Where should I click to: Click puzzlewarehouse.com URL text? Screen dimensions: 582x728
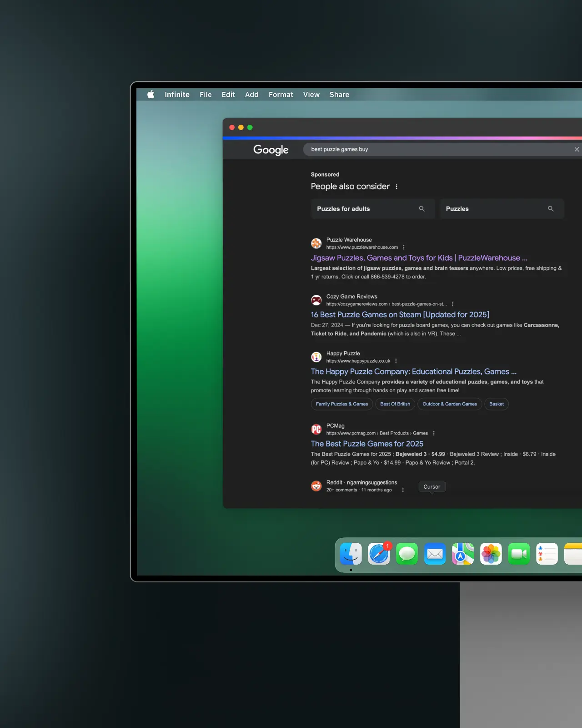[362, 248]
